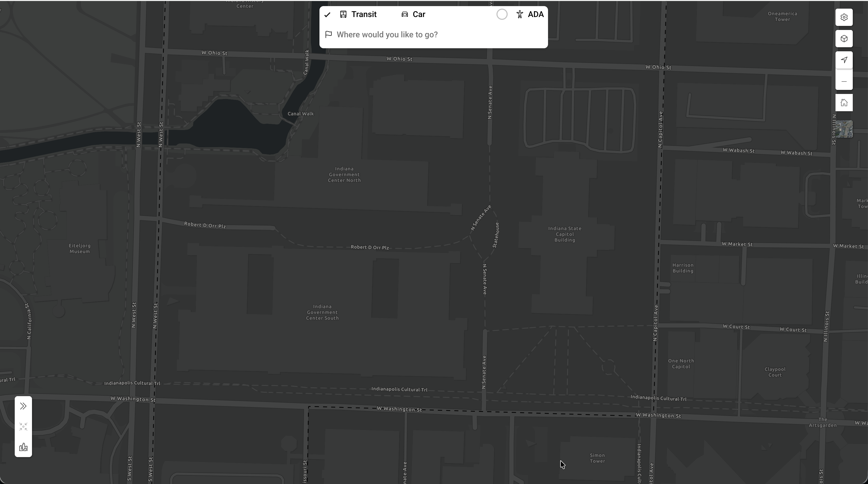Click 'One North Capitol' map label
Image resolution: width=868 pixels, height=484 pixels.
pos(681,364)
